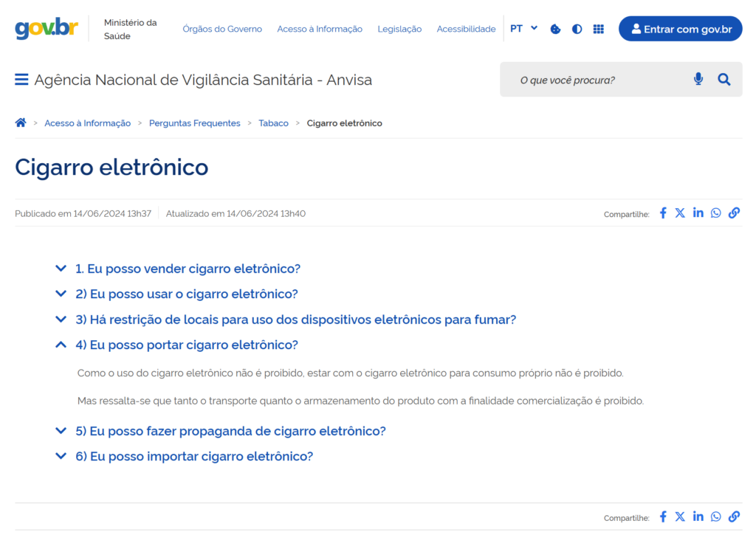Open "Legislação" in top navigation

point(399,29)
